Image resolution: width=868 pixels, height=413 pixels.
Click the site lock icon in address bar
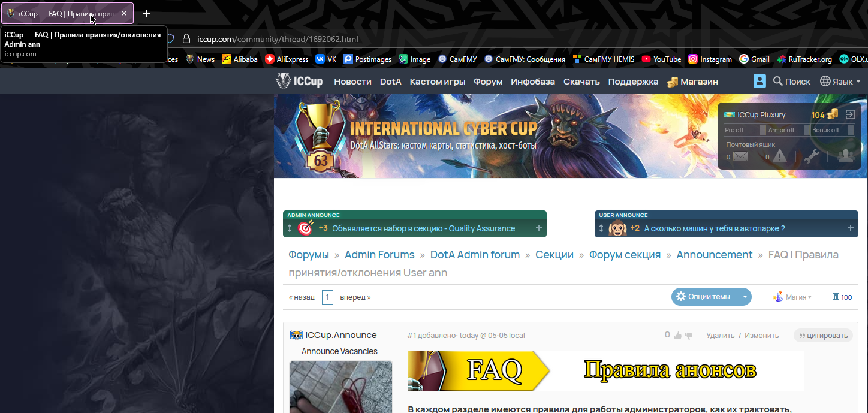(x=186, y=39)
